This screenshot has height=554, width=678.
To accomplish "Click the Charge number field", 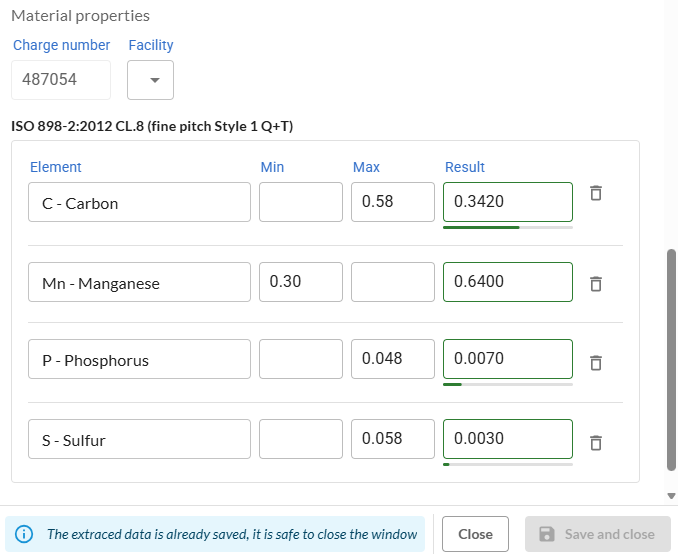I will point(60,80).
